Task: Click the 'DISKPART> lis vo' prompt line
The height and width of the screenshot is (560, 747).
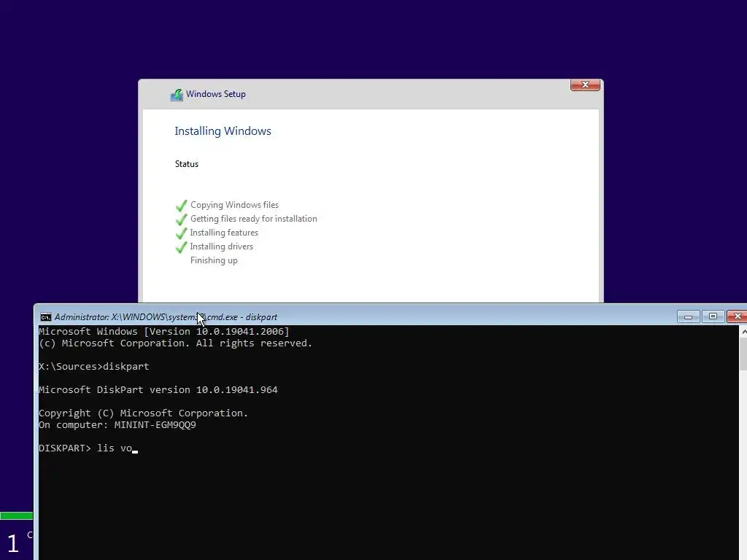Action: [85, 448]
